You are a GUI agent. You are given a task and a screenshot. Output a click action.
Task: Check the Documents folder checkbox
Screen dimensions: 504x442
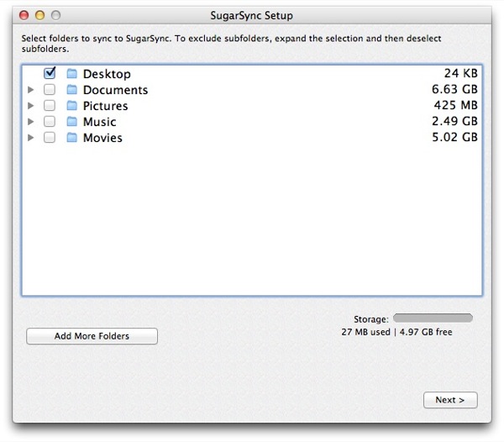point(50,89)
